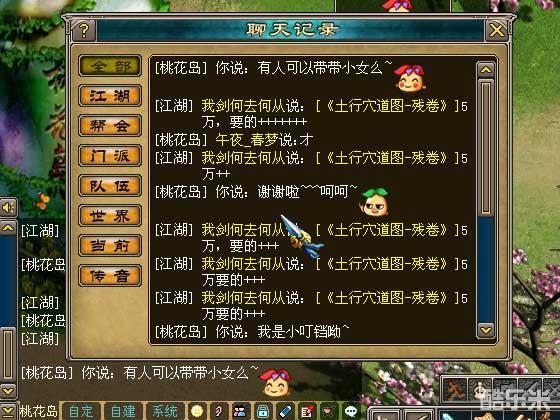Click the ear listen icon
This screenshot has width=560, height=420.
[x=219, y=411]
